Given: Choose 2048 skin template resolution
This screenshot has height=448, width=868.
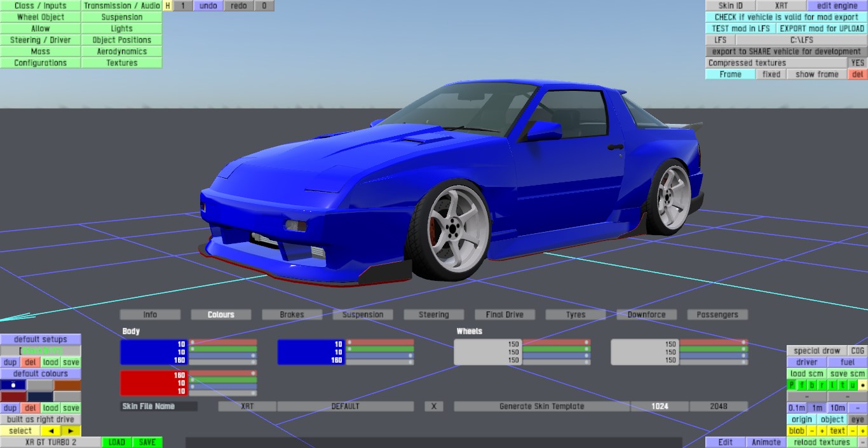Looking at the screenshot, I should click(719, 406).
